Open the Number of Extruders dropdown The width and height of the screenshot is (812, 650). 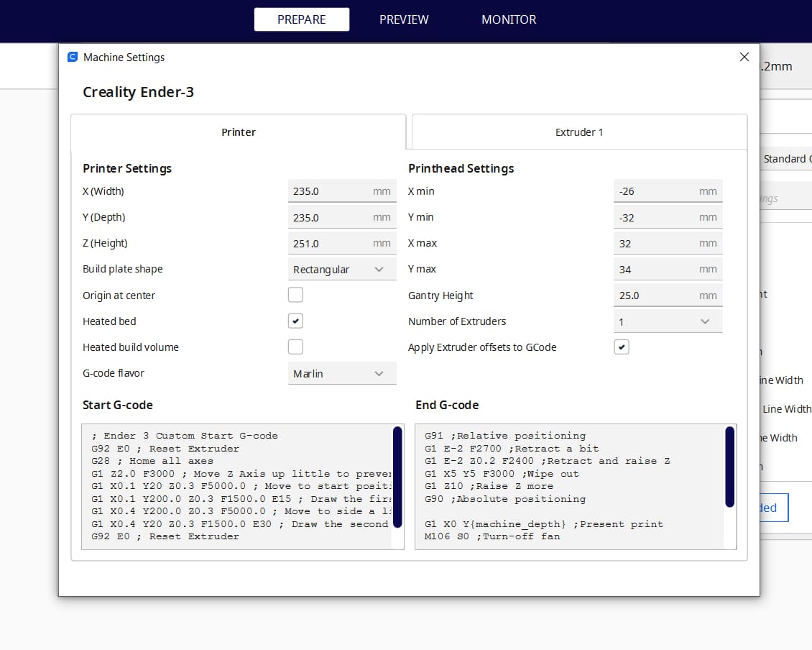[668, 321]
